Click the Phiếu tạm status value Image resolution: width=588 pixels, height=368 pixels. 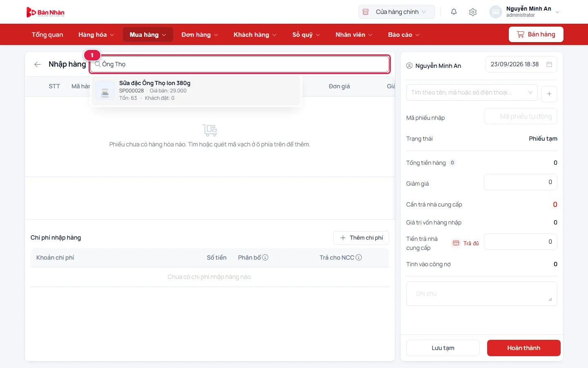543,139
